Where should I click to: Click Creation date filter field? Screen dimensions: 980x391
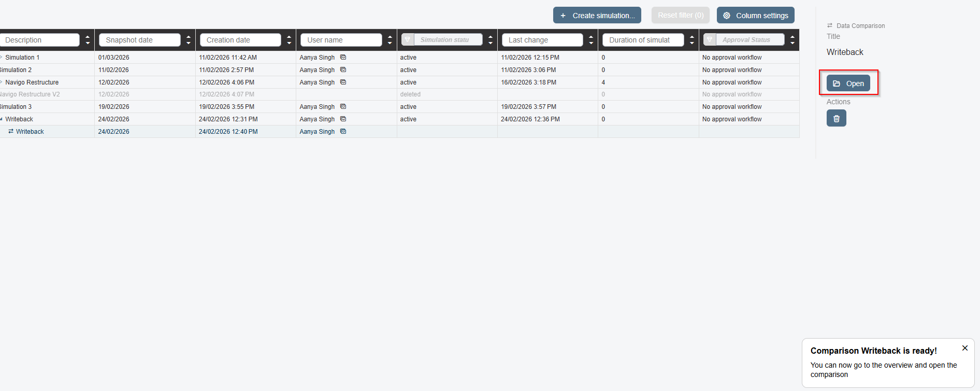240,40
